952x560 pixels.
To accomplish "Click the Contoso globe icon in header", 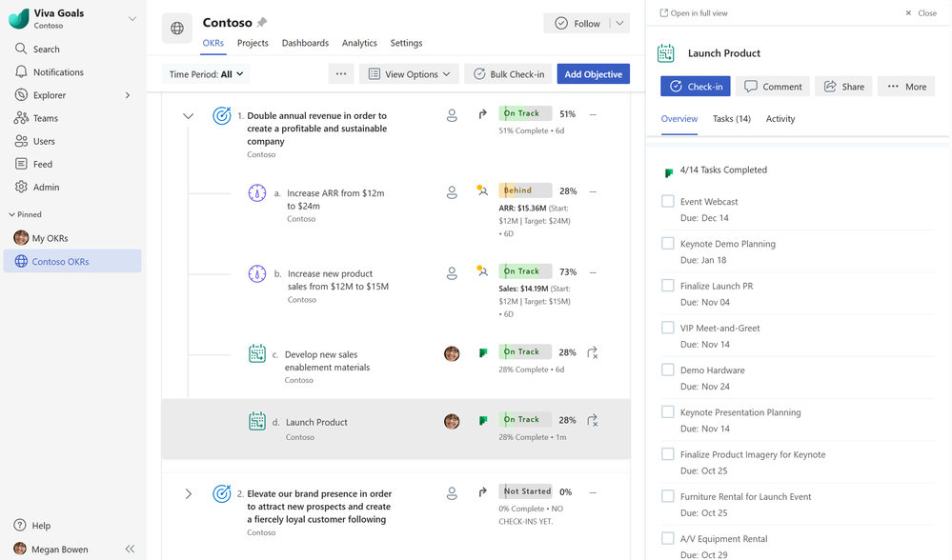I will point(177,28).
